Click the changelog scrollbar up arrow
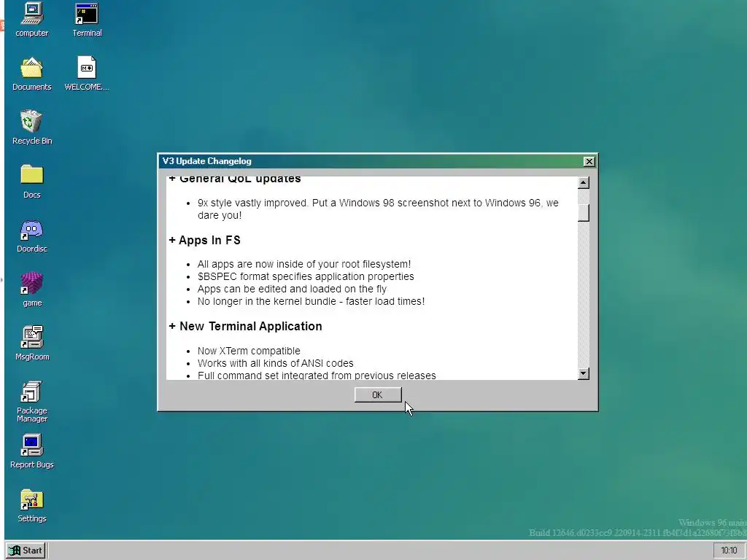Screen dimensions: 747x560 click(584, 183)
